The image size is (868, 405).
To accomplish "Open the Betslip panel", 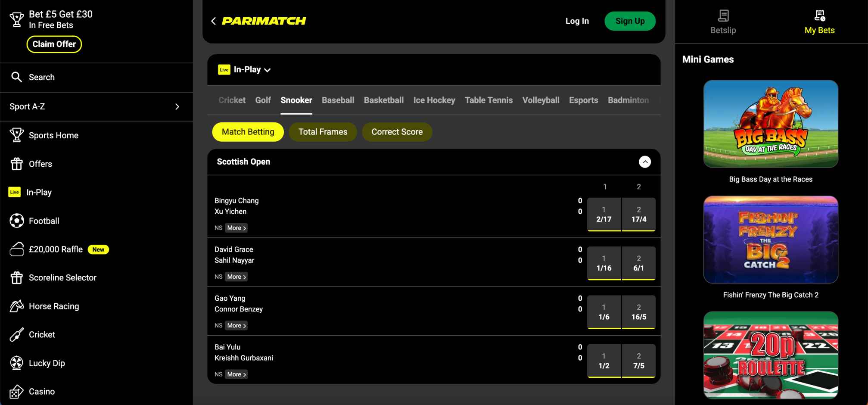I will coord(722,22).
